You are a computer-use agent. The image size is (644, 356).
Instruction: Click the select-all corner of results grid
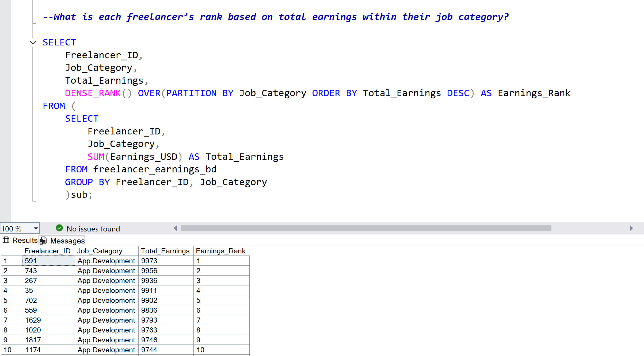click(11, 251)
